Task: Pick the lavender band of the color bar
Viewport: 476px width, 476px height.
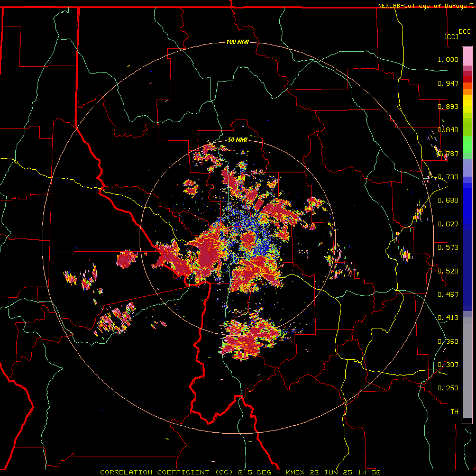Action: (467, 168)
